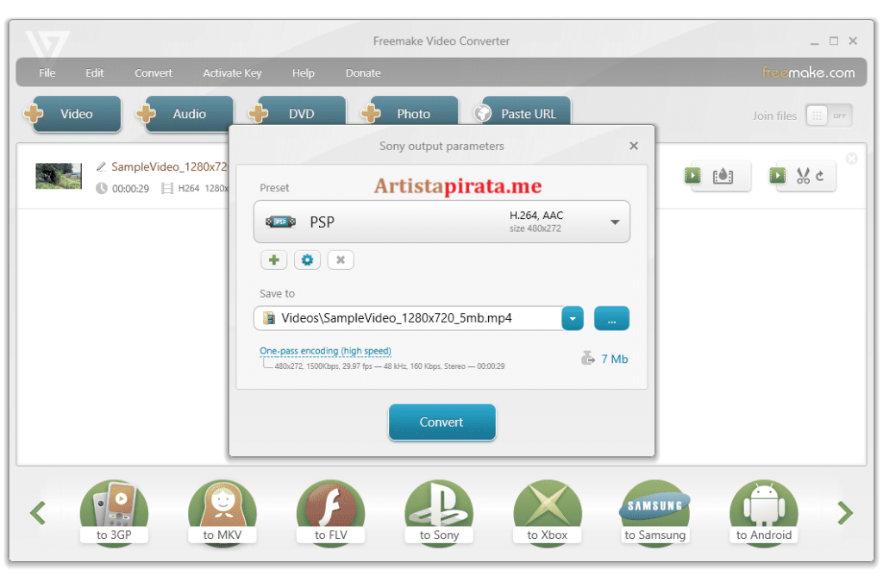Choose the to Xbox output format
This screenshot has width=883, height=588.
pos(548,512)
